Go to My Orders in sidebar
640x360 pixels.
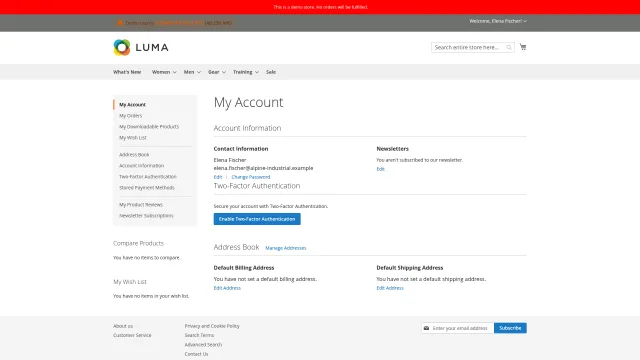coord(131,116)
